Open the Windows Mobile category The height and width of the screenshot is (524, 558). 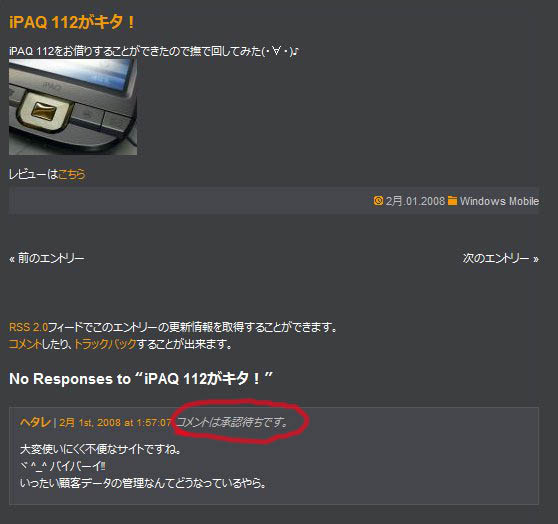click(499, 201)
